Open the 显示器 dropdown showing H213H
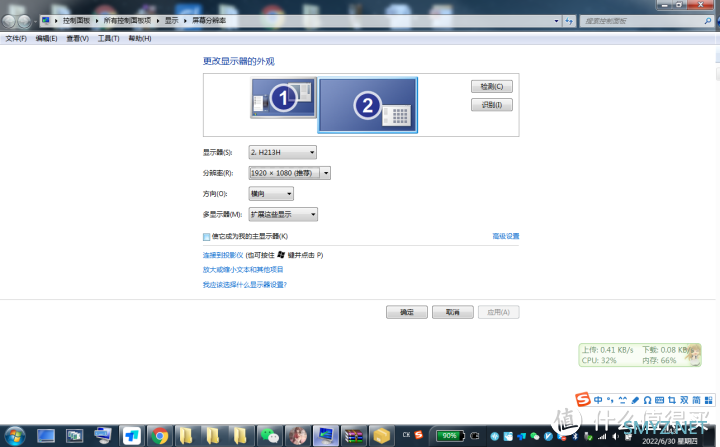Screen dimensions: 720x447 [283, 152]
